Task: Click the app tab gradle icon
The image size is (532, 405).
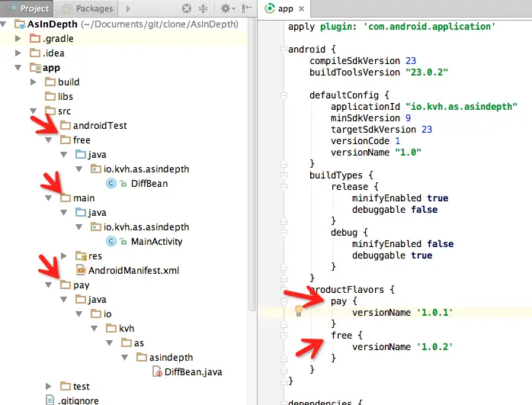Action: tap(269, 8)
